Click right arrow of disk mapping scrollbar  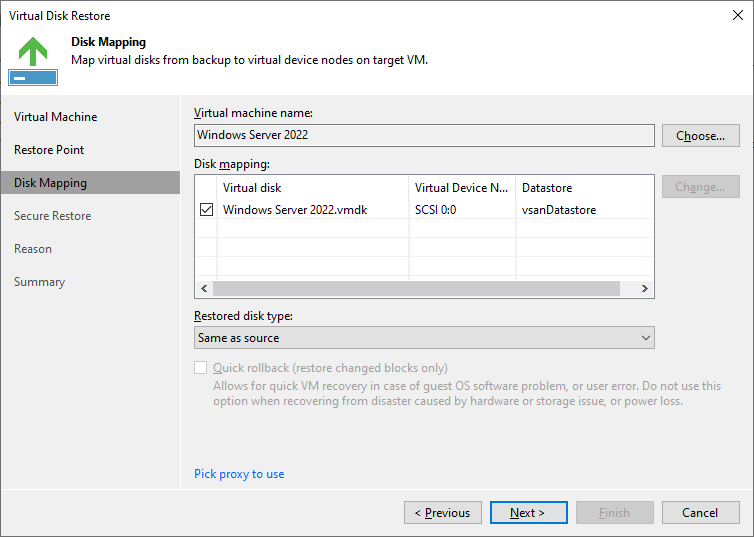(644, 288)
